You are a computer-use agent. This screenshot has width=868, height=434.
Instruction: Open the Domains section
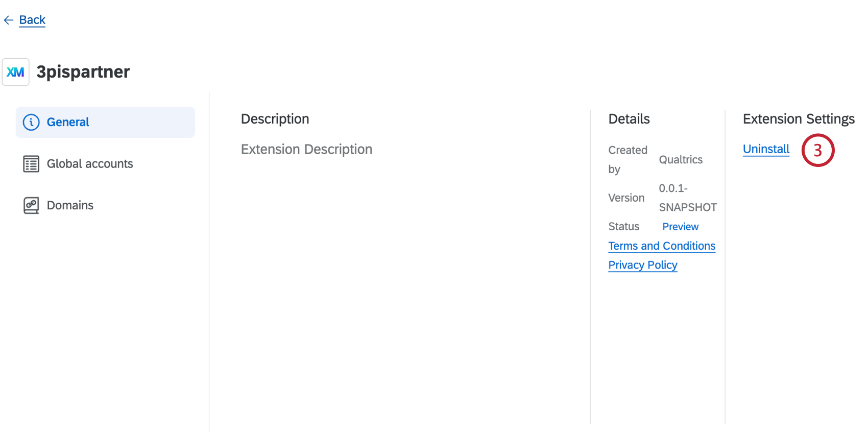pos(70,205)
